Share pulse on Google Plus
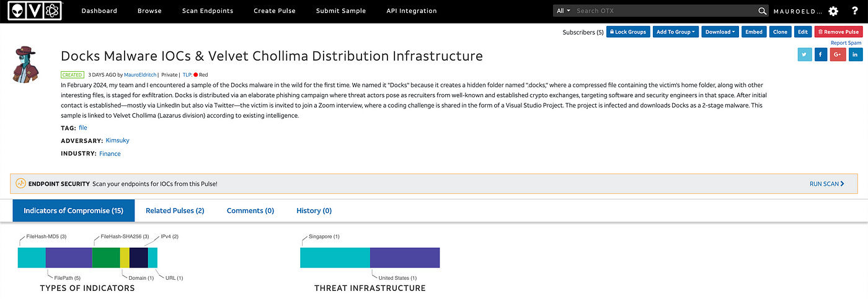Viewport: 868px width, 299px height. click(839, 54)
